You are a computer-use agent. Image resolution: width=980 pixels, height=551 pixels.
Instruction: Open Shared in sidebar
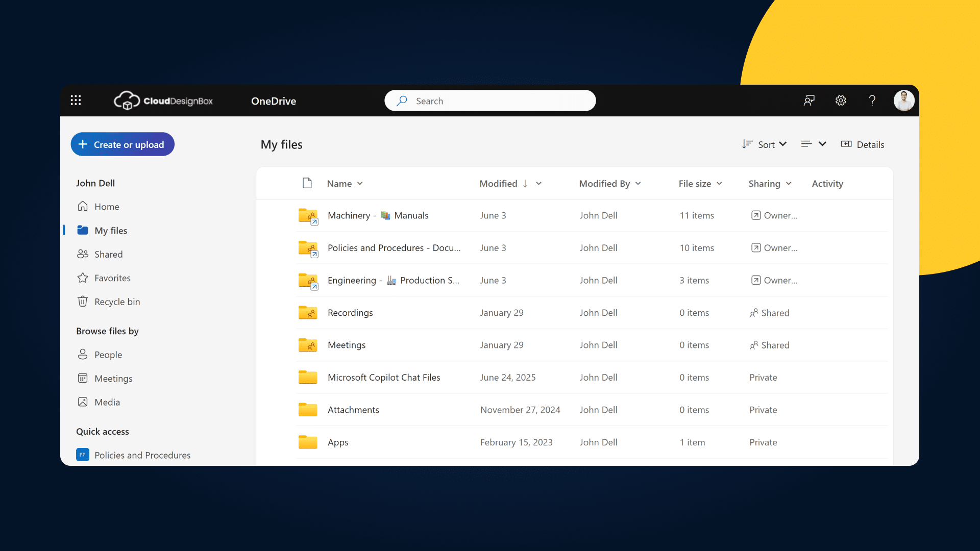108,254
